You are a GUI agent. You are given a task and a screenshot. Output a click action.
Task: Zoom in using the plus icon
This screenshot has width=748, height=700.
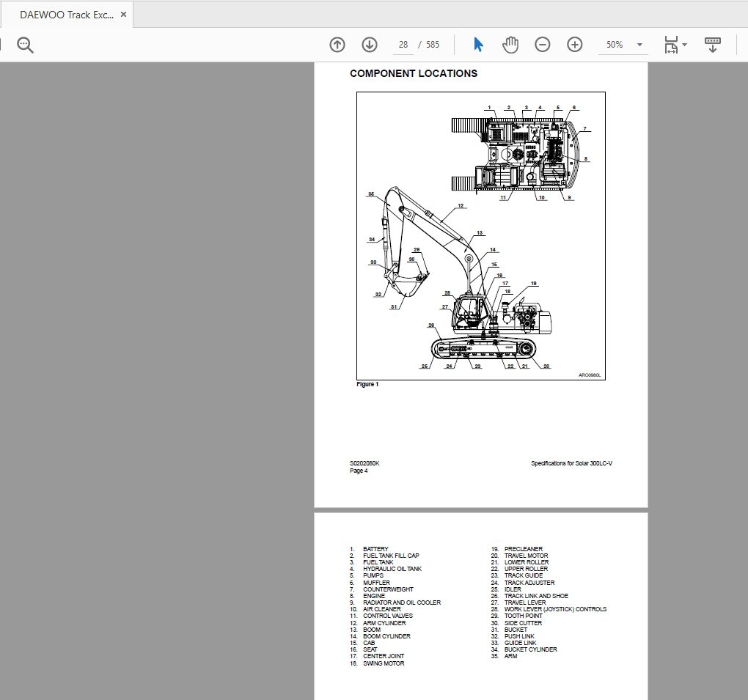575,45
